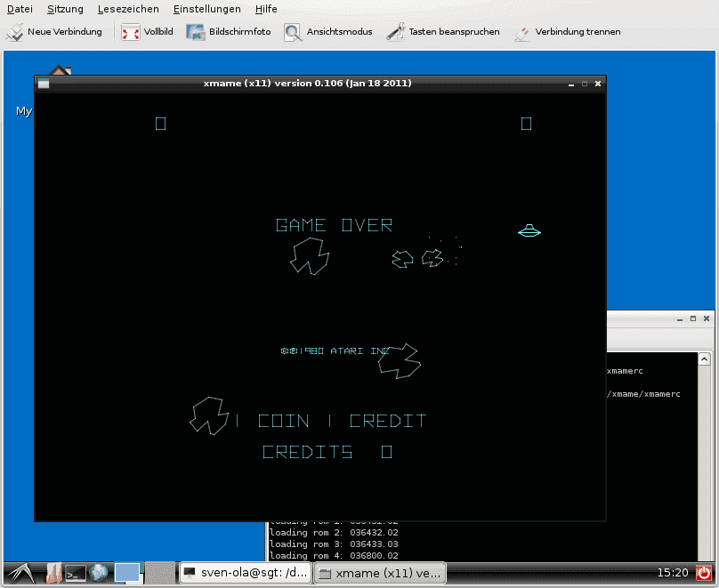Click the large asteroid below GAME OVER
Viewport: 719px width, 588px height.
pyautogui.click(x=310, y=256)
